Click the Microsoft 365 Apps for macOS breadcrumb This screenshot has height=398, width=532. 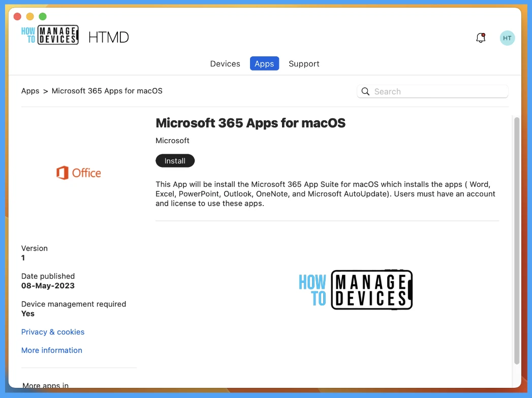[x=107, y=91]
